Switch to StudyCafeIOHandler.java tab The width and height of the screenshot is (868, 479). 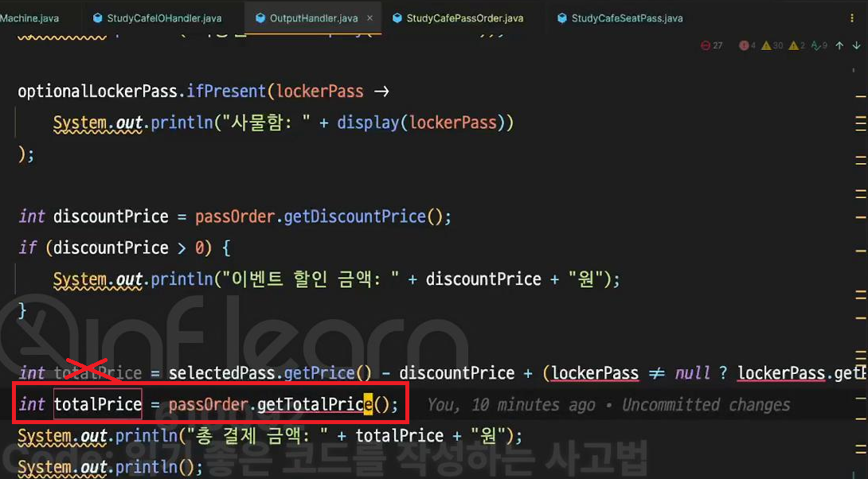pos(158,18)
